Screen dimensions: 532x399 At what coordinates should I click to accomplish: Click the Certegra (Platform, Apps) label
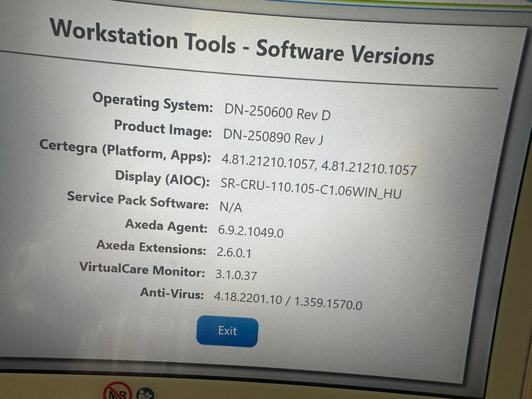point(125,151)
